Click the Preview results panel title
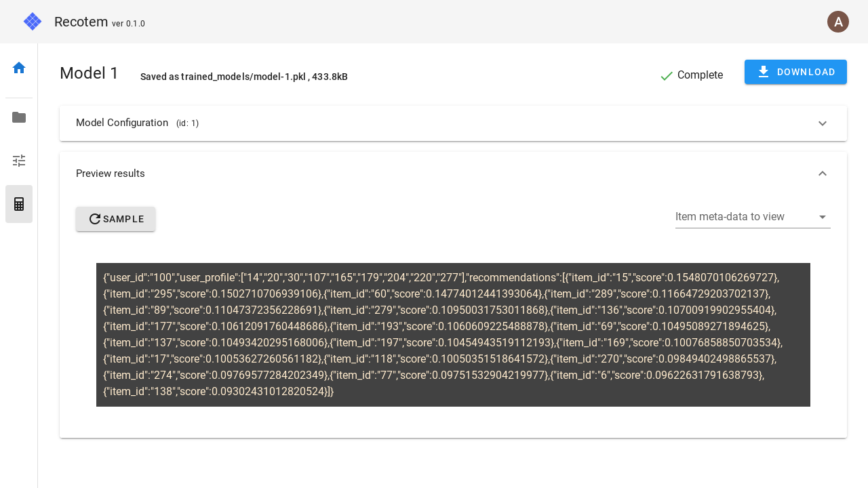The width and height of the screenshot is (868, 488). [111, 174]
